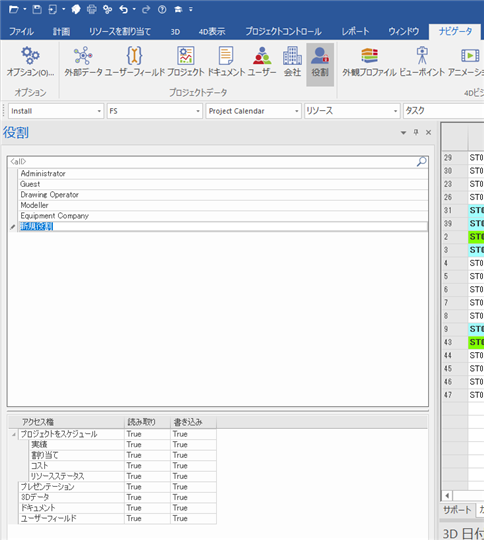
Task: Click 書き込み True for コスト
Action: coord(193,466)
